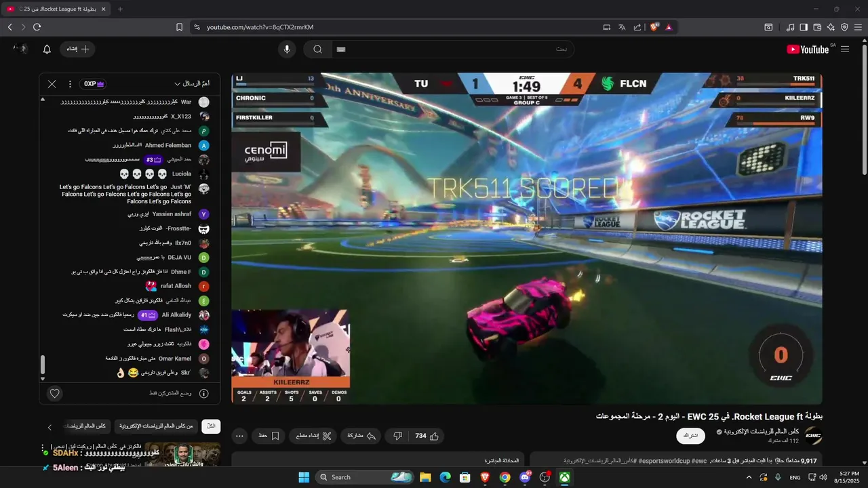
Task: Open Brave Leo AI sparkle icon
Action: 831,27
